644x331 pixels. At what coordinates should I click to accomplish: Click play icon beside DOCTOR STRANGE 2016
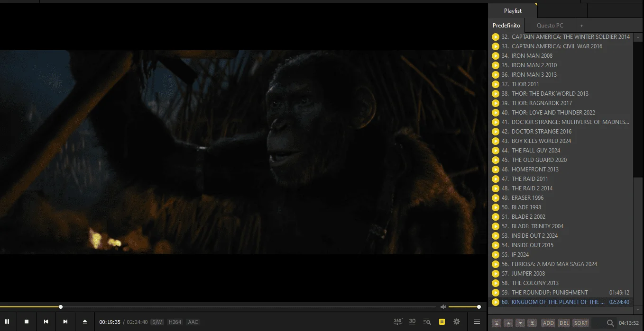496,132
